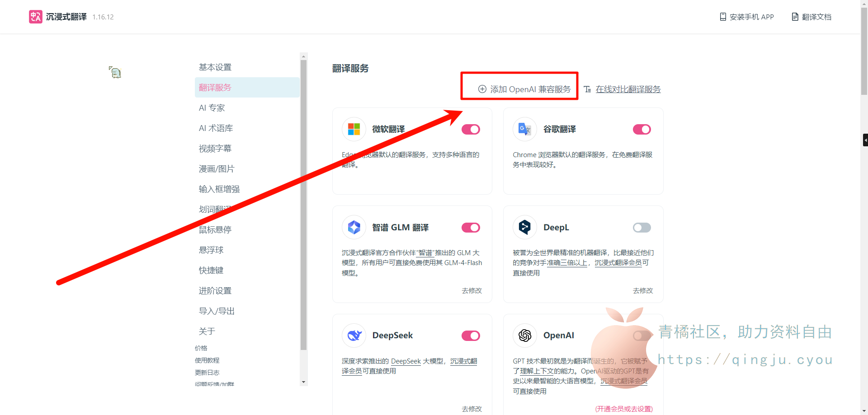Go to 悬浮球 settings
The height and width of the screenshot is (415, 868).
pos(247,250)
